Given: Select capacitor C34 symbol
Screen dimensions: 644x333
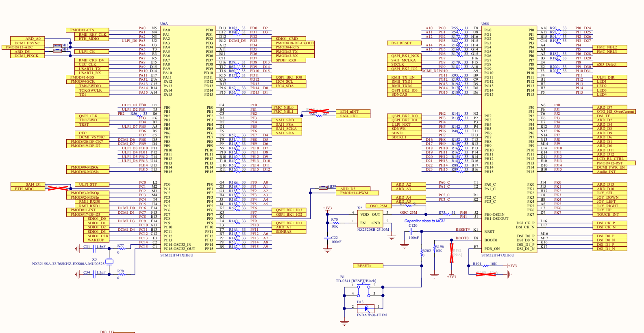Looking at the screenshot, I should (x=94, y=274).
